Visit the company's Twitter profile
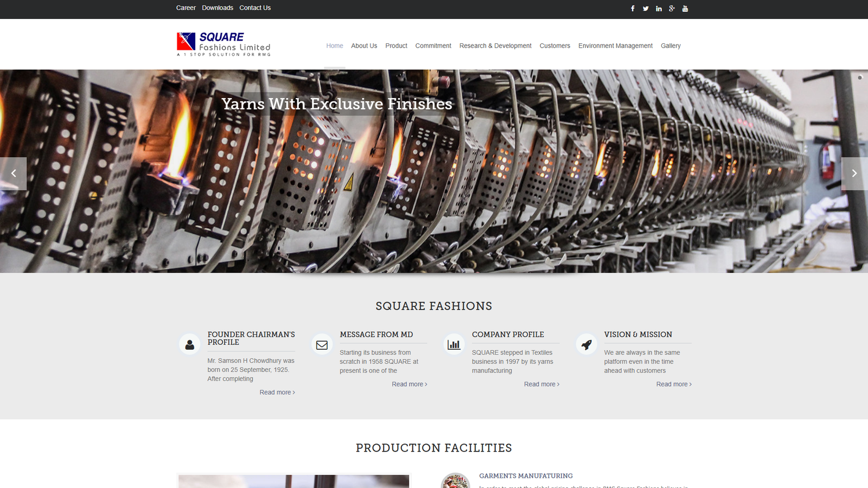Image resolution: width=868 pixels, height=488 pixels. click(x=646, y=8)
